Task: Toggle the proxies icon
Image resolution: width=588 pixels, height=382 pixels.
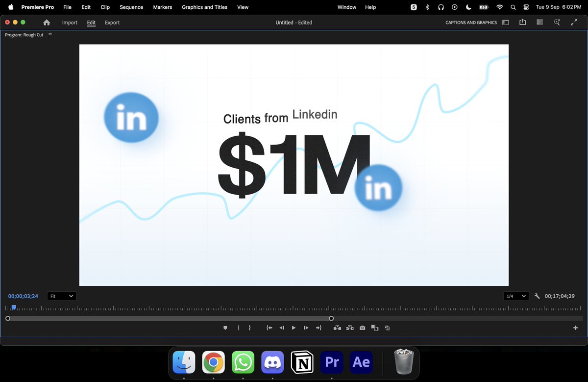Action: click(x=387, y=328)
